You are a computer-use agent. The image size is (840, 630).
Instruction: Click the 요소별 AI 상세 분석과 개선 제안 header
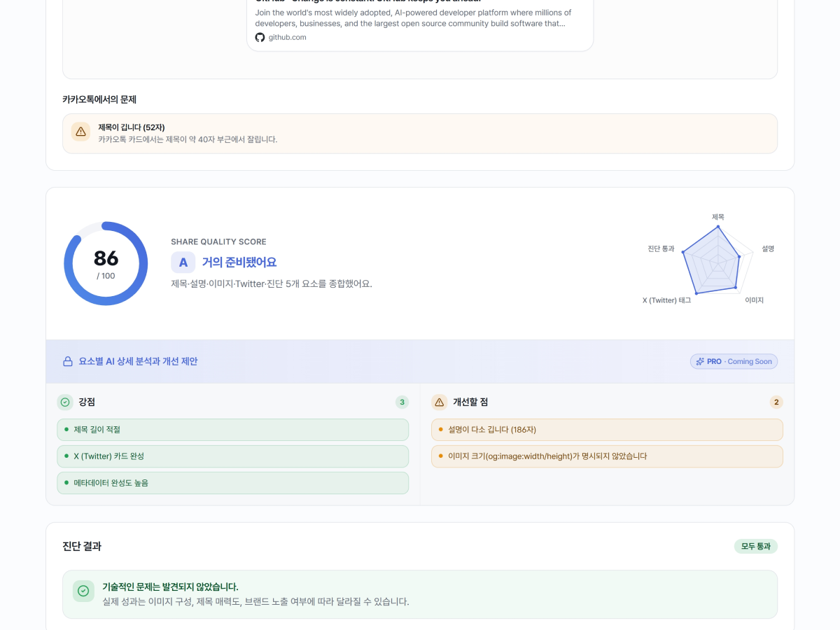tap(138, 362)
